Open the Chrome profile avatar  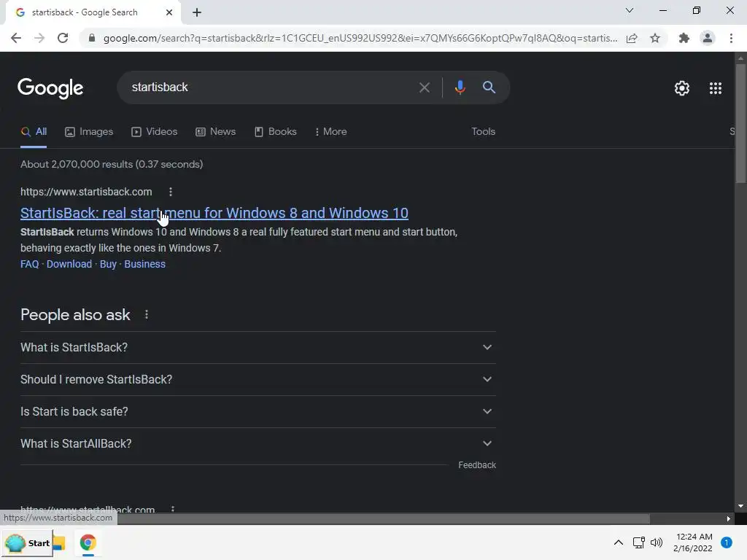708,38
